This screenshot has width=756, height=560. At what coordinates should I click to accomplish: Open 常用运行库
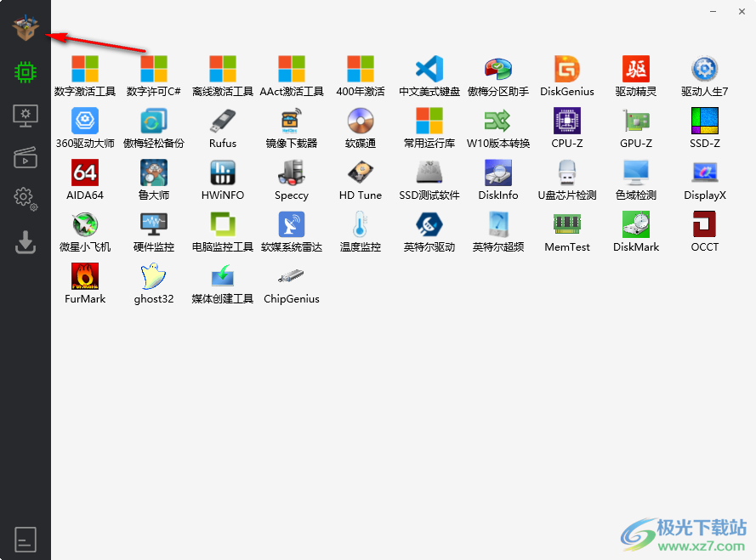(429, 128)
